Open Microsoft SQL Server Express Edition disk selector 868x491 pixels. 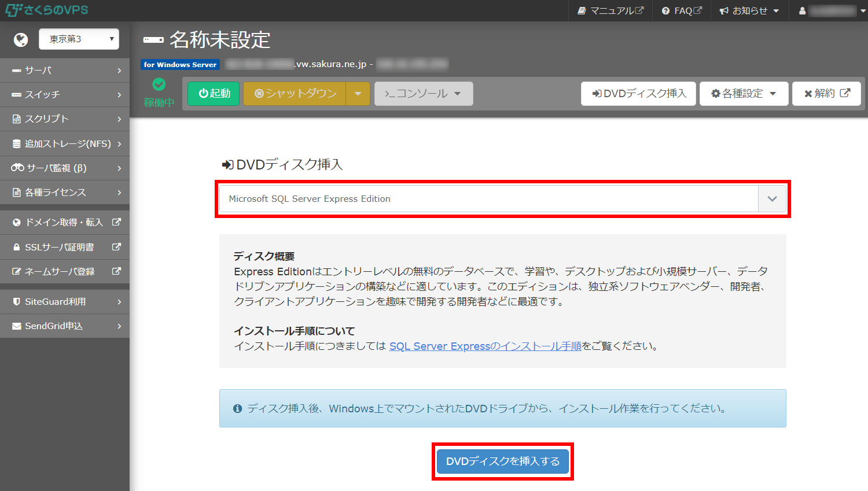click(x=502, y=198)
